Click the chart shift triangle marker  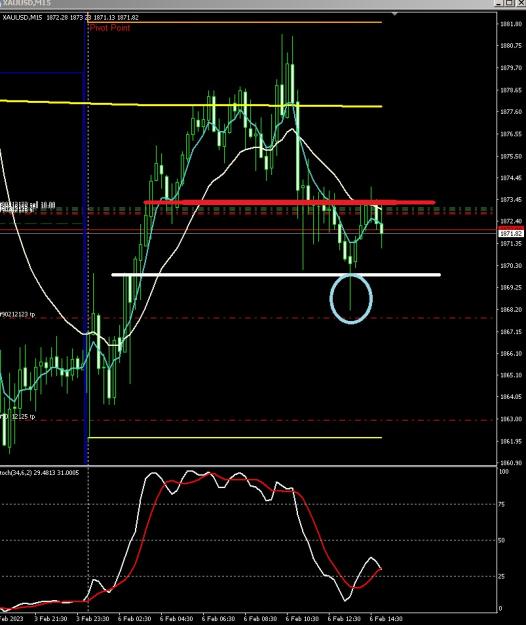[394, 14]
